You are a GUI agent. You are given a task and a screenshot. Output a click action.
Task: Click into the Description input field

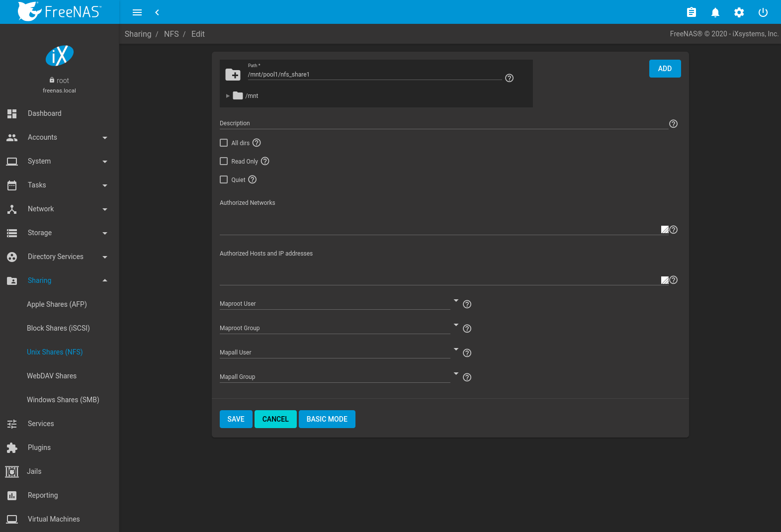442,123
